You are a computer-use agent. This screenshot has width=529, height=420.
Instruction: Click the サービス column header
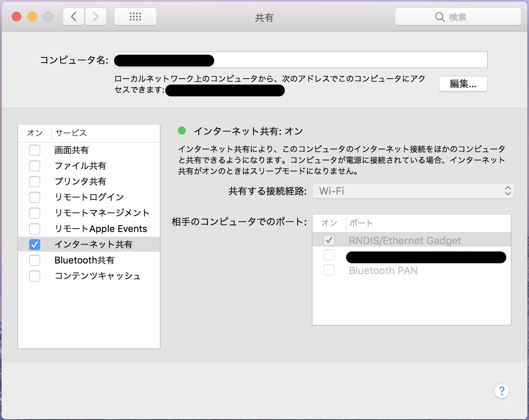pyautogui.click(x=105, y=133)
